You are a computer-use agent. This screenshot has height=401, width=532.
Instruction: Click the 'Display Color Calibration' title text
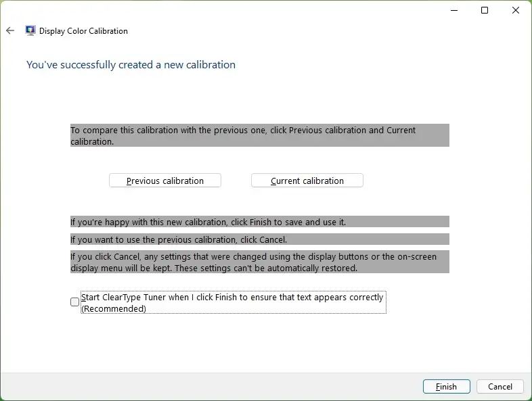pyautogui.click(x=83, y=31)
